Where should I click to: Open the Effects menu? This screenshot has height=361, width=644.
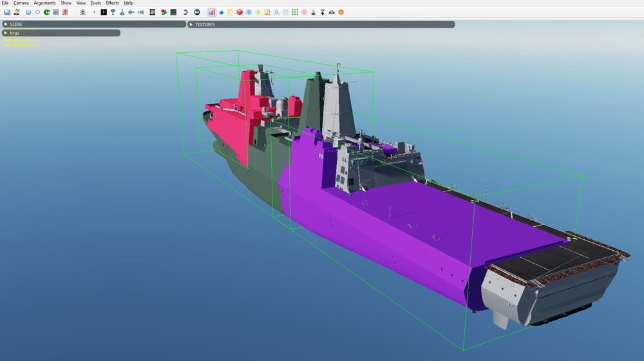click(113, 3)
